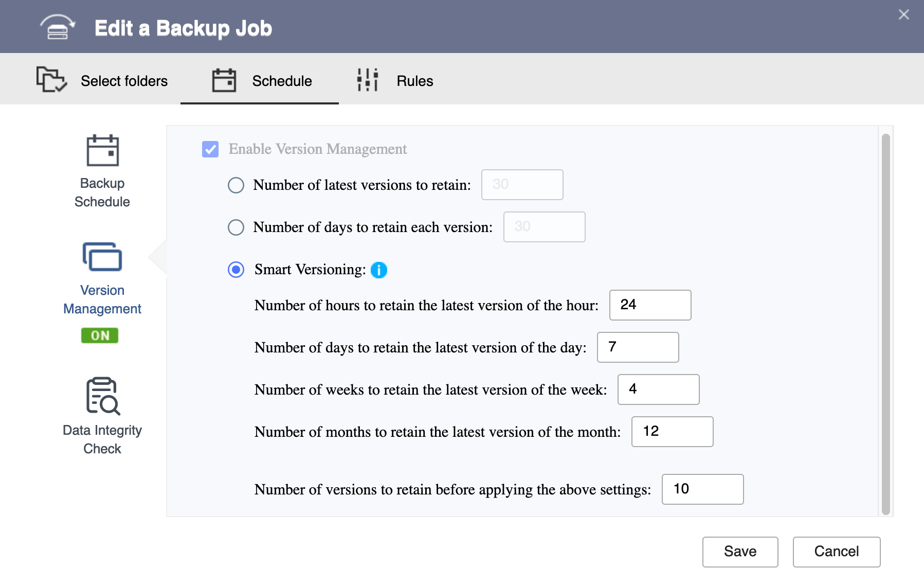Select the Version Management sidebar icon
Viewport: 924px width, 585px height.
(102, 257)
